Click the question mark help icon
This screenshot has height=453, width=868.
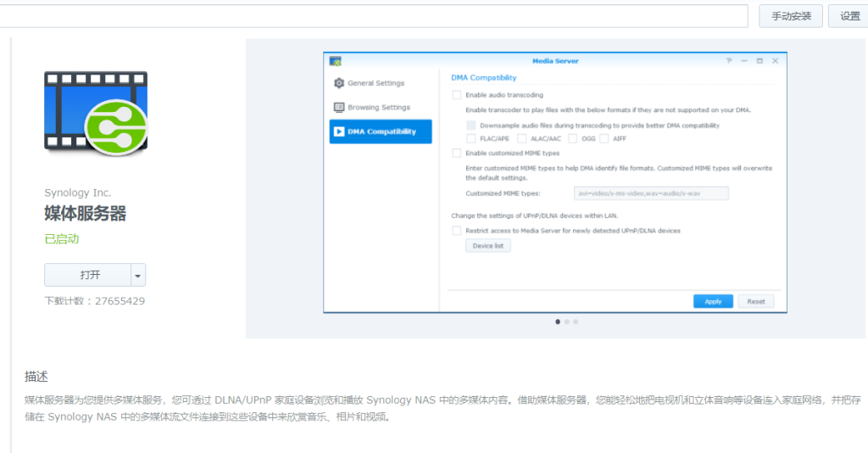[x=729, y=61]
